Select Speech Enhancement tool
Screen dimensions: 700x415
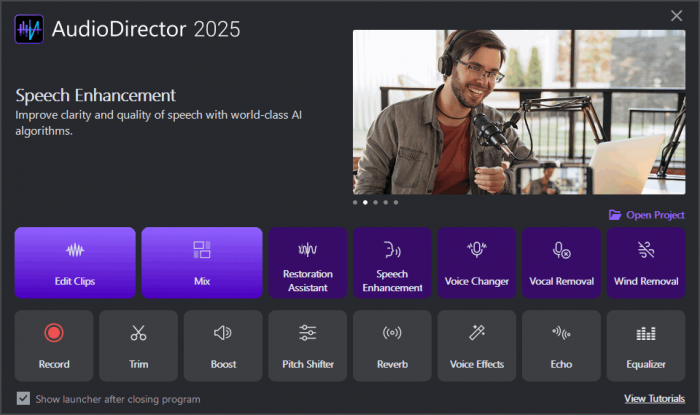[392, 263]
